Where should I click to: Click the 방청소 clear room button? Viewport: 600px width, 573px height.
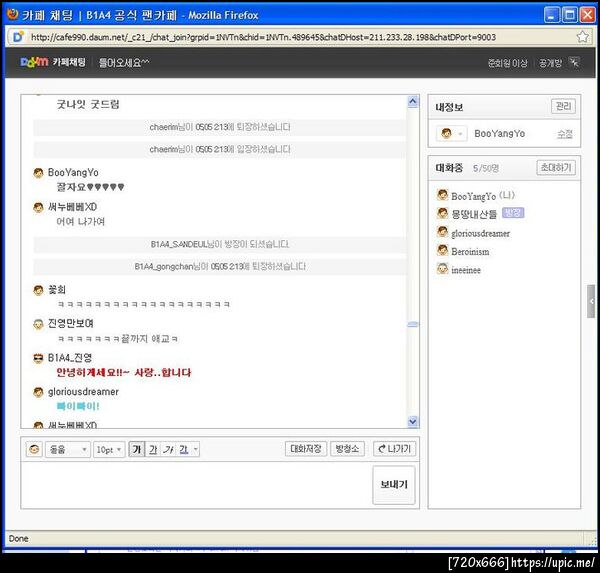point(347,449)
